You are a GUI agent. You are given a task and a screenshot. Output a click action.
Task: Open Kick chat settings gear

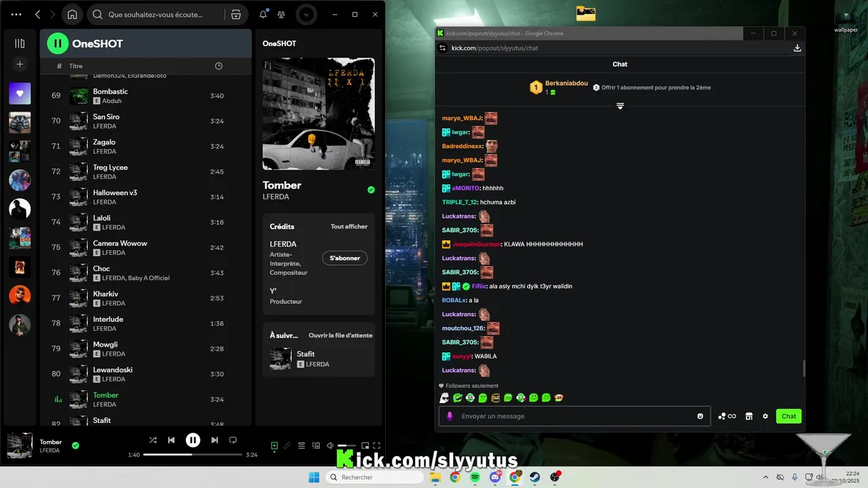[766, 416]
